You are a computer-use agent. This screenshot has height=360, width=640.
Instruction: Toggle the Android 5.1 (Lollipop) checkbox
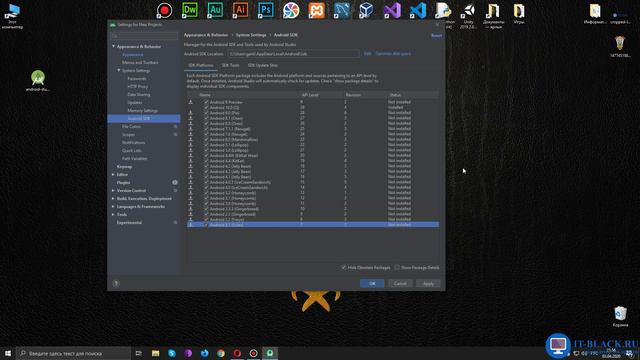point(206,145)
